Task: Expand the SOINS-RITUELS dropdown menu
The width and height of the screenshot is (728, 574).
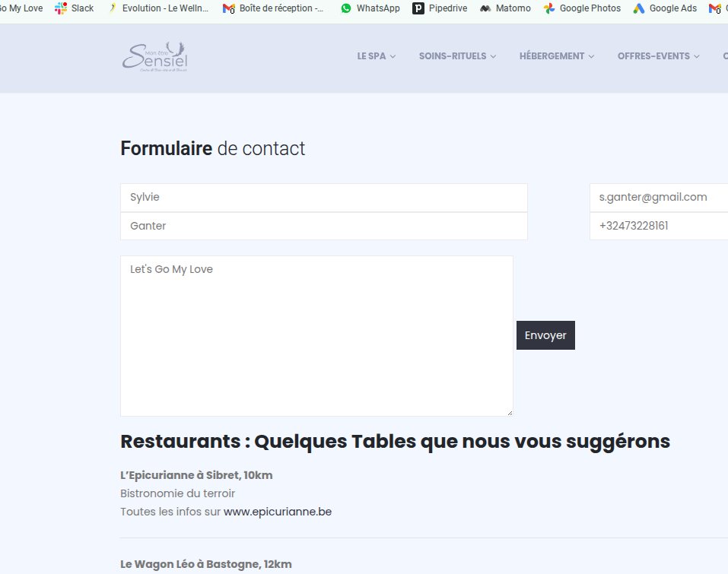Action: click(x=457, y=56)
